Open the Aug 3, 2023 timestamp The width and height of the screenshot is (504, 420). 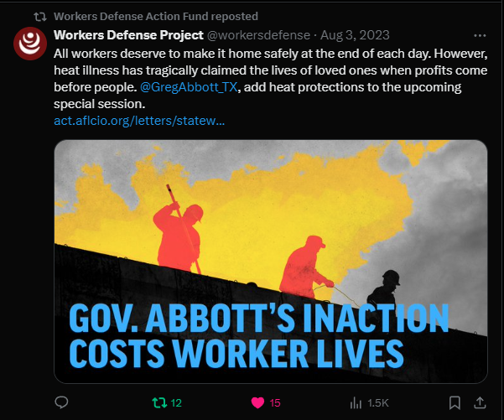[355, 35]
